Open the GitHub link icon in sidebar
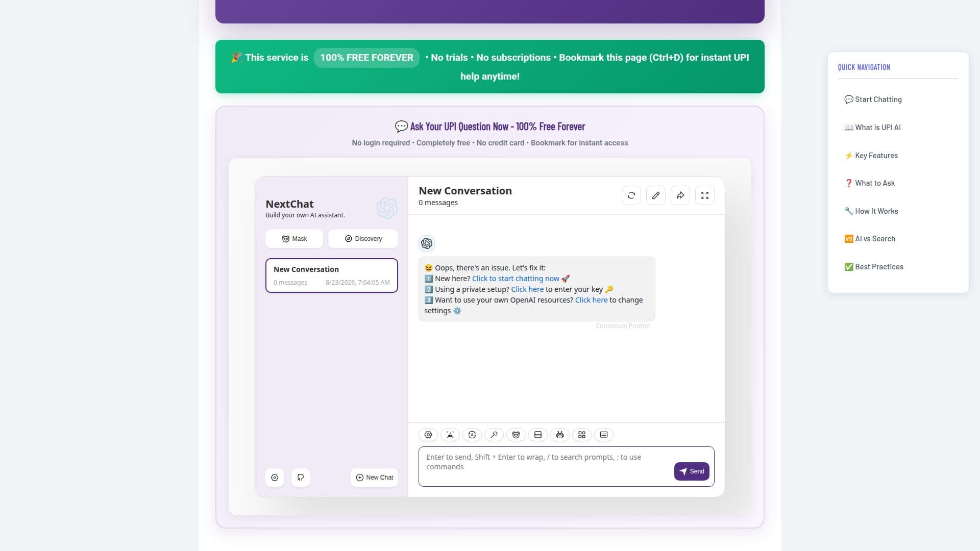The width and height of the screenshot is (980, 551). pos(301,478)
